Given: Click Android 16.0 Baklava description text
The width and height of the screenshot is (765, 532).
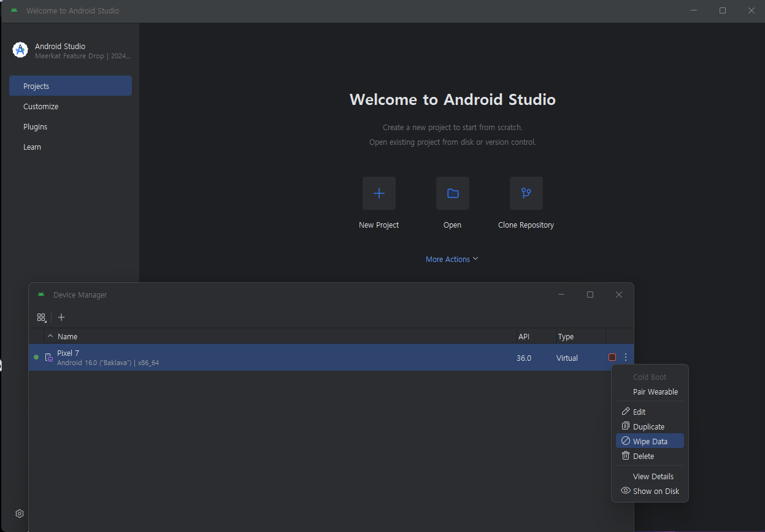Looking at the screenshot, I should (x=108, y=363).
